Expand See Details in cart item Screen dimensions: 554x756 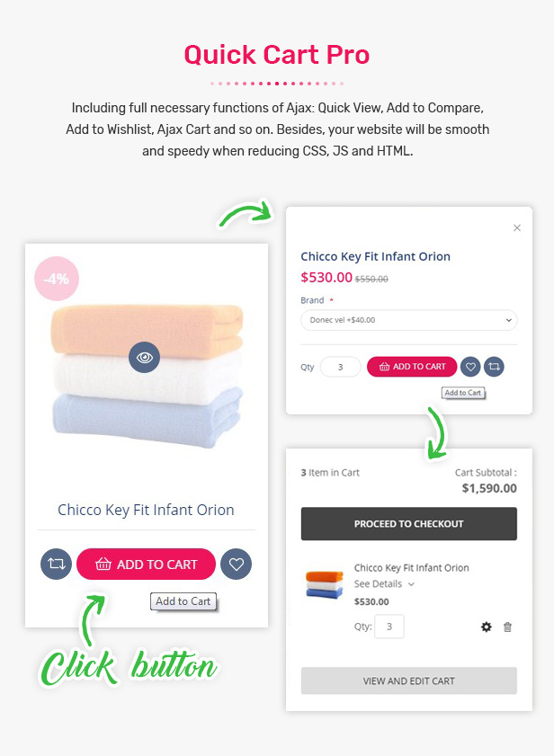point(384,584)
